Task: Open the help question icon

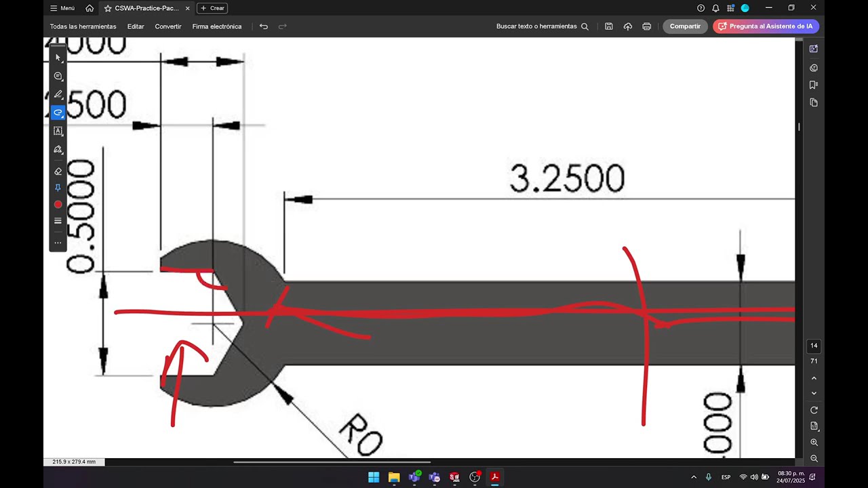Action: [701, 8]
